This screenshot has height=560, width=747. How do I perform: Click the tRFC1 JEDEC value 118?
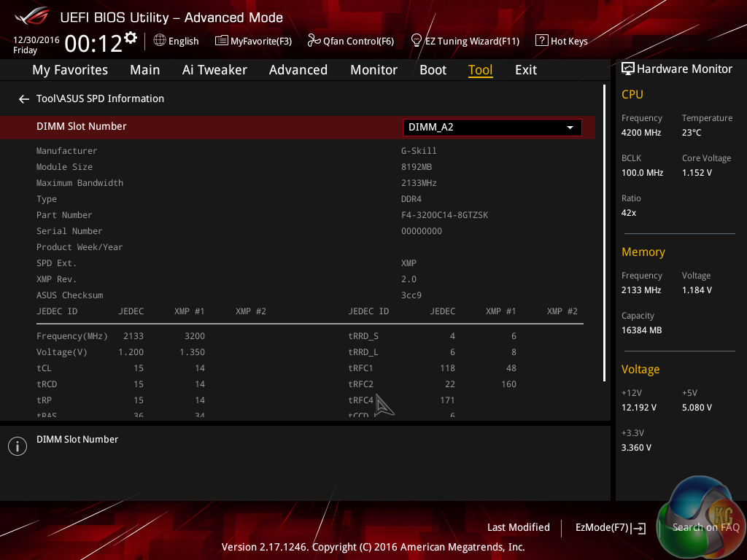pos(447,368)
